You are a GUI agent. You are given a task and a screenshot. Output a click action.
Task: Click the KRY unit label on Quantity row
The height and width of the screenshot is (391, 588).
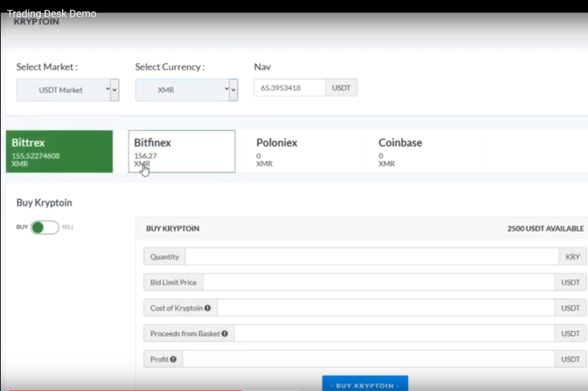[x=573, y=256]
